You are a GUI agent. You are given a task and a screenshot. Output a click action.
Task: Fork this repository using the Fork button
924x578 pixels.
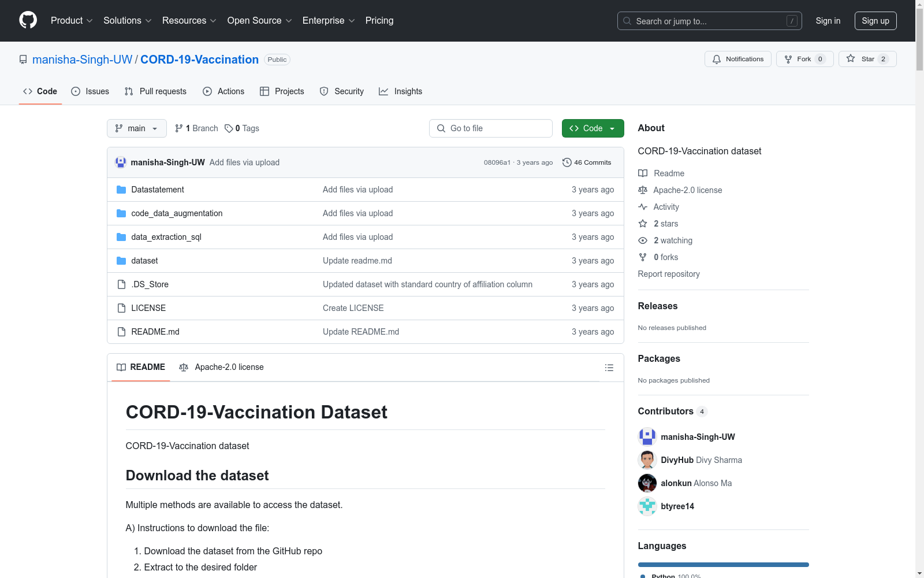click(804, 59)
